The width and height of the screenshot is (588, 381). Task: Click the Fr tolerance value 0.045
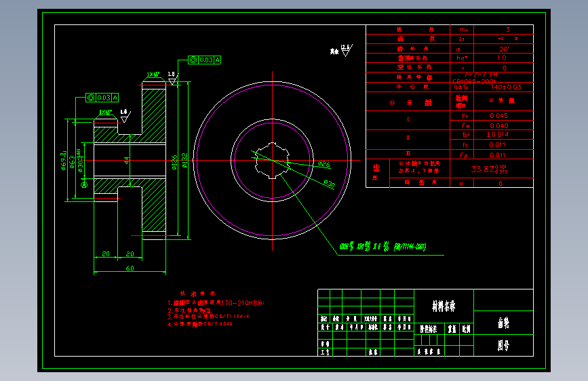coord(498,115)
